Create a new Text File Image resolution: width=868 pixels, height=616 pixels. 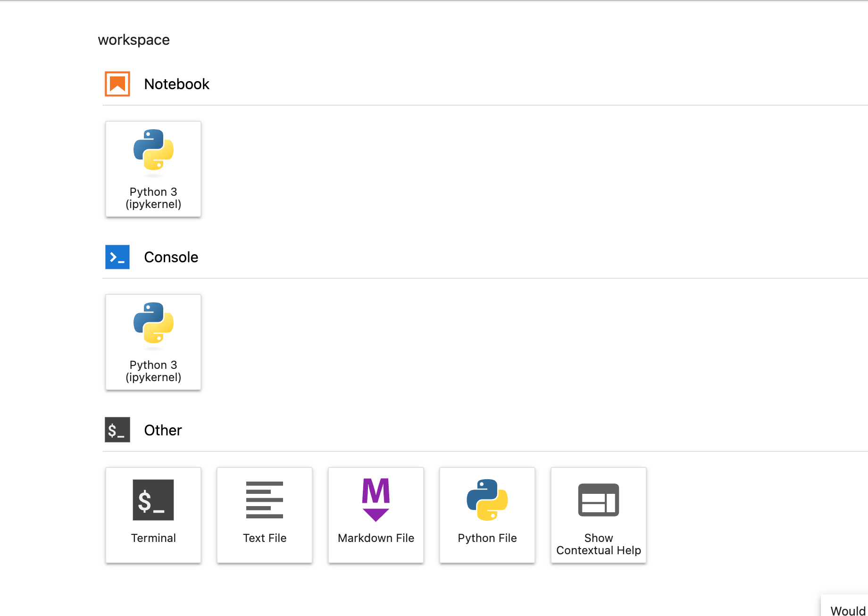click(265, 515)
